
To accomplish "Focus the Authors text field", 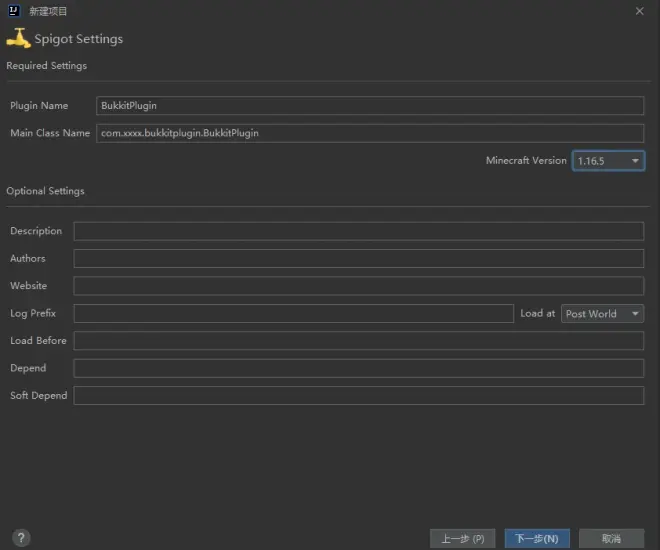I will click(x=359, y=258).
